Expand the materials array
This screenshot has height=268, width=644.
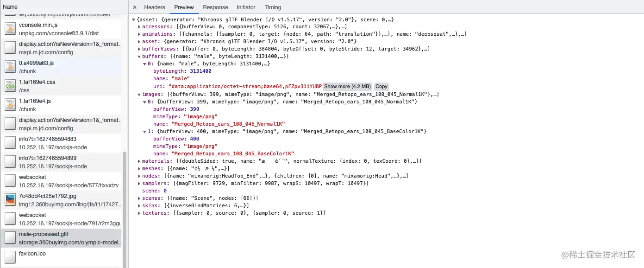[x=139, y=161]
